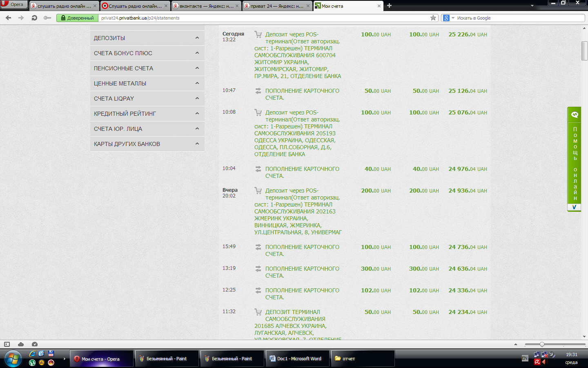The image size is (588, 368).
Task: Click the Avira red umbrella tray icon
Action: 537,362
